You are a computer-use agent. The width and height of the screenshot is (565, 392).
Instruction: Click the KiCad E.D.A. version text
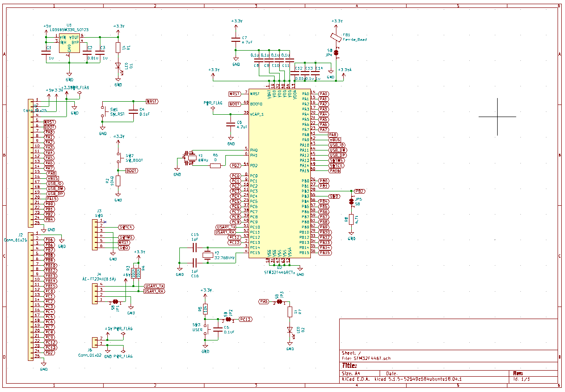402,379
